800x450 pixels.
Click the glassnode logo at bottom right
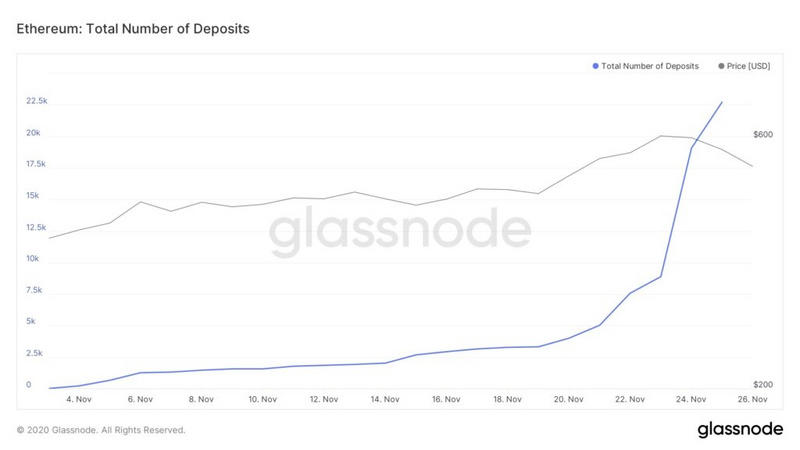point(738,429)
